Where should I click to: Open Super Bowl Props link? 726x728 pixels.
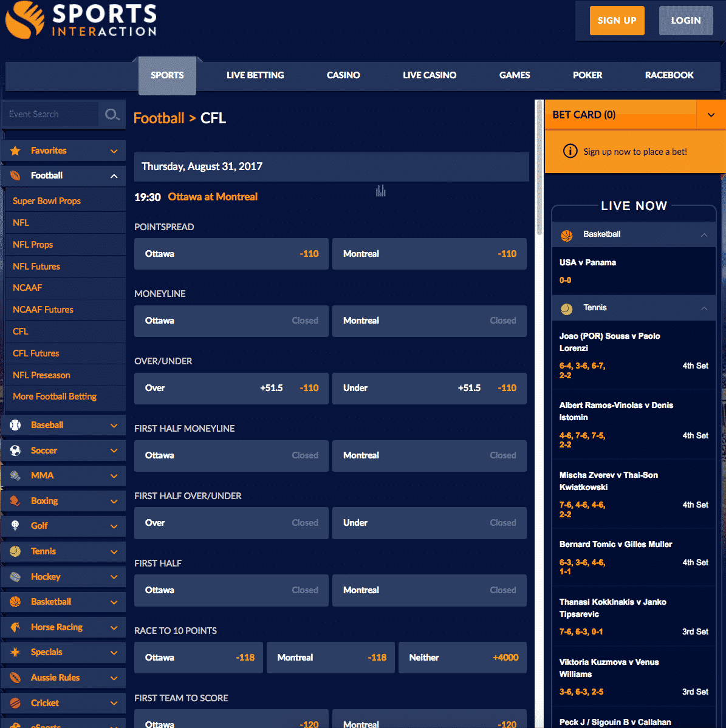coord(47,201)
